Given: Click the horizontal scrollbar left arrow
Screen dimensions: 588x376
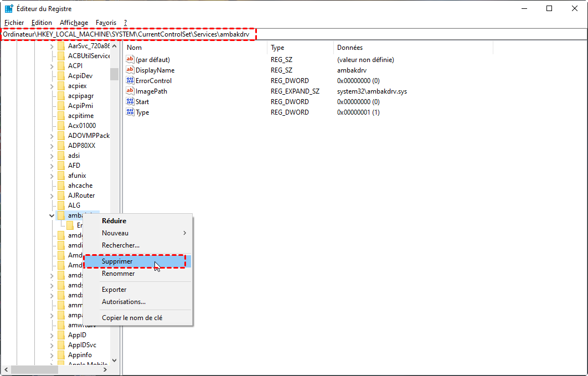Looking at the screenshot, I should click(x=6, y=369).
